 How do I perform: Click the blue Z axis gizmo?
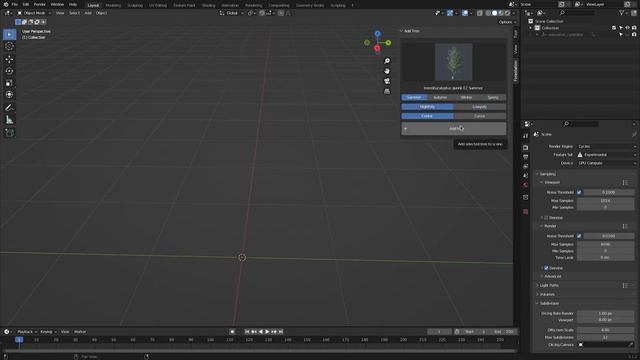tap(378, 34)
